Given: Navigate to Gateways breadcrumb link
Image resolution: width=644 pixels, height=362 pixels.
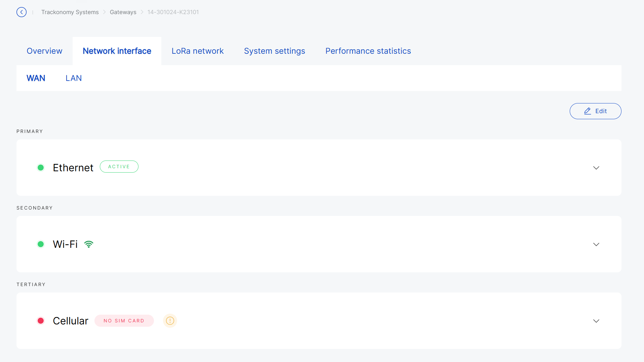Looking at the screenshot, I should coord(123,12).
